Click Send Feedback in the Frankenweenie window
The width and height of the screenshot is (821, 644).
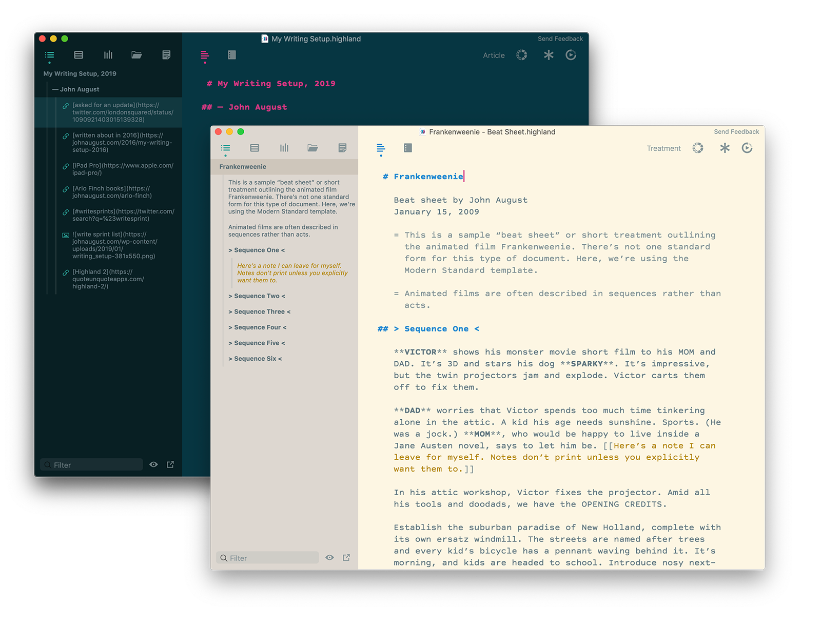click(x=736, y=132)
